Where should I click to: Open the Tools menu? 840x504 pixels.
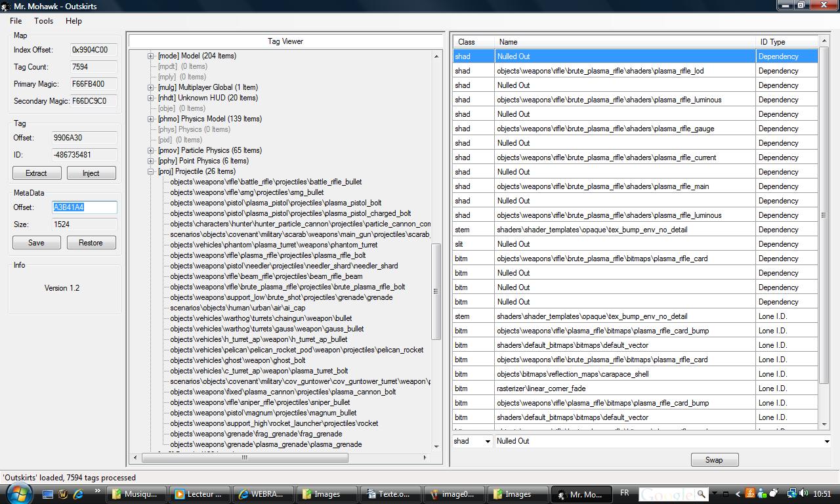pyautogui.click(x=43, y=20)
